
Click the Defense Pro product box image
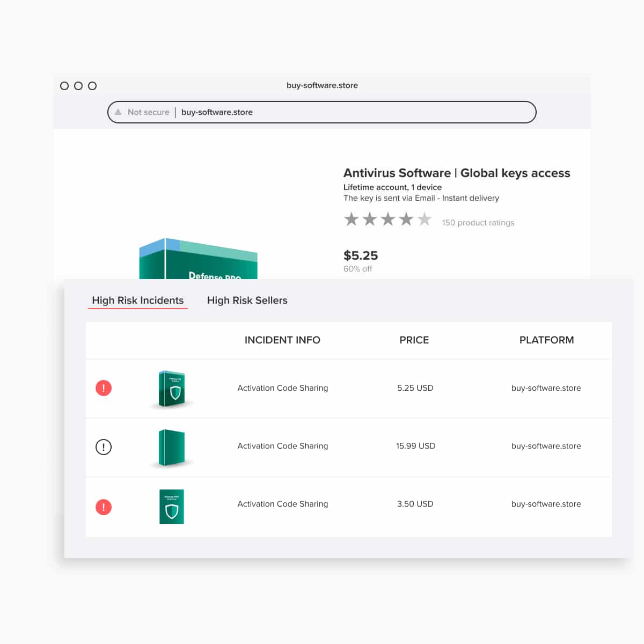pyautogui.click(x=199, y=259)
